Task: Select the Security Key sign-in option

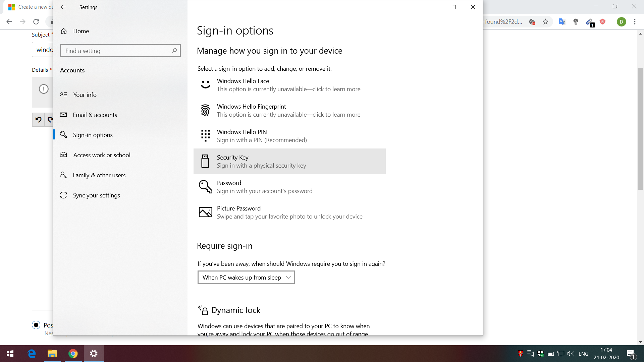Action: (x=289, y=161)
